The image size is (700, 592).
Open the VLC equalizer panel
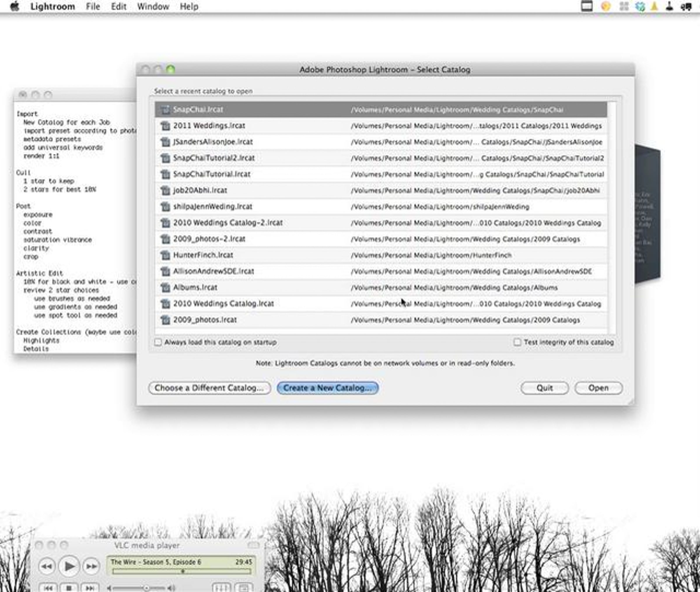click(x=221, y=588)
